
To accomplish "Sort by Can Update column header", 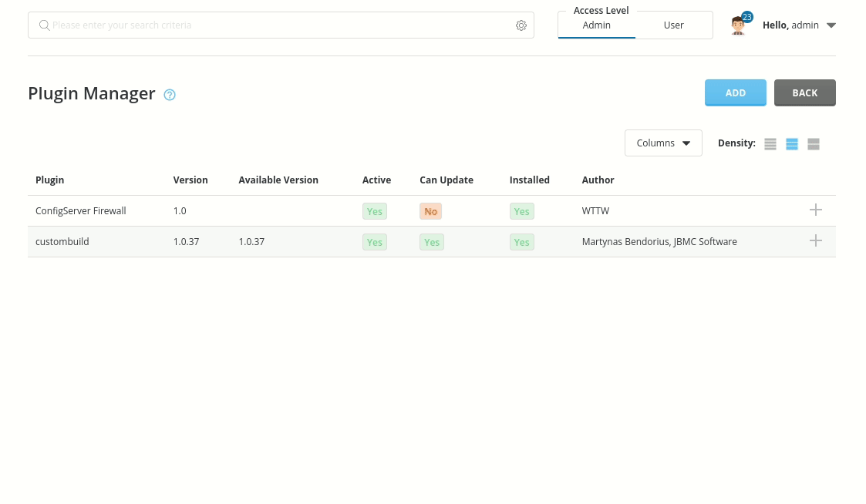I will 446,180.
